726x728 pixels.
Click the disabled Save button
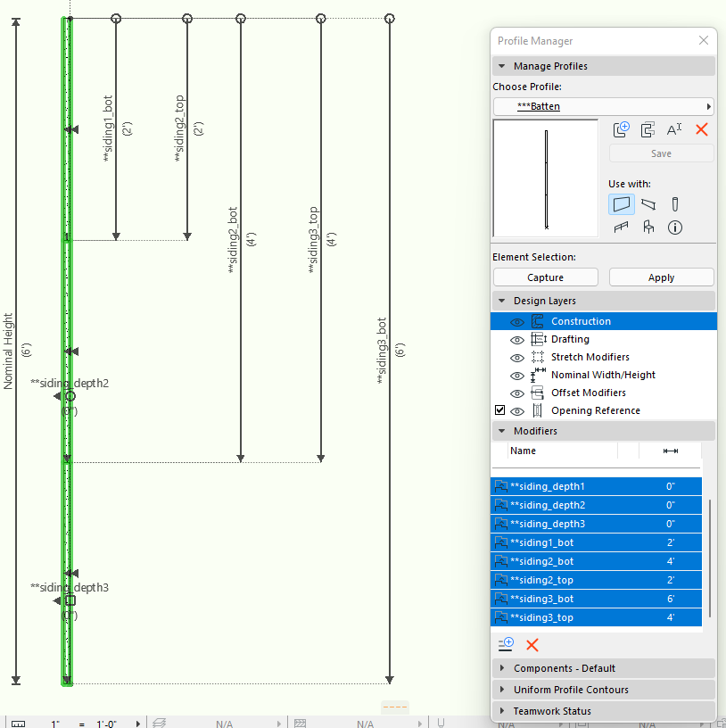[x=661, y=153]
